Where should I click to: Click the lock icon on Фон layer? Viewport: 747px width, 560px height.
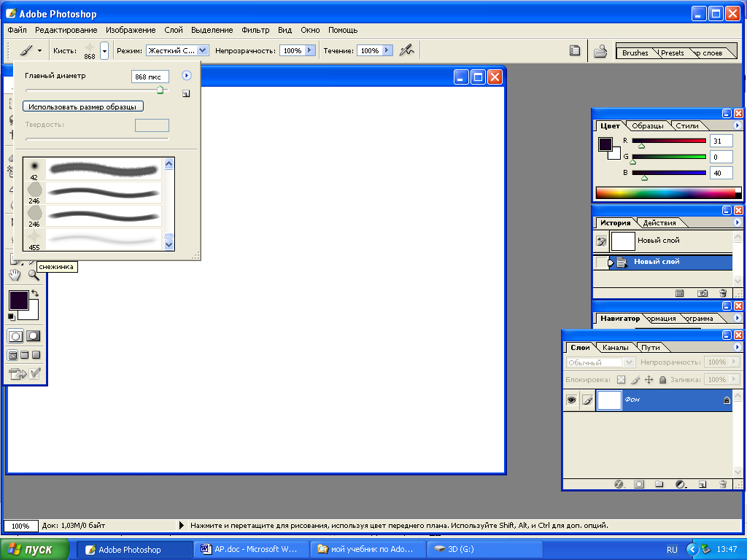click(727, 400)
